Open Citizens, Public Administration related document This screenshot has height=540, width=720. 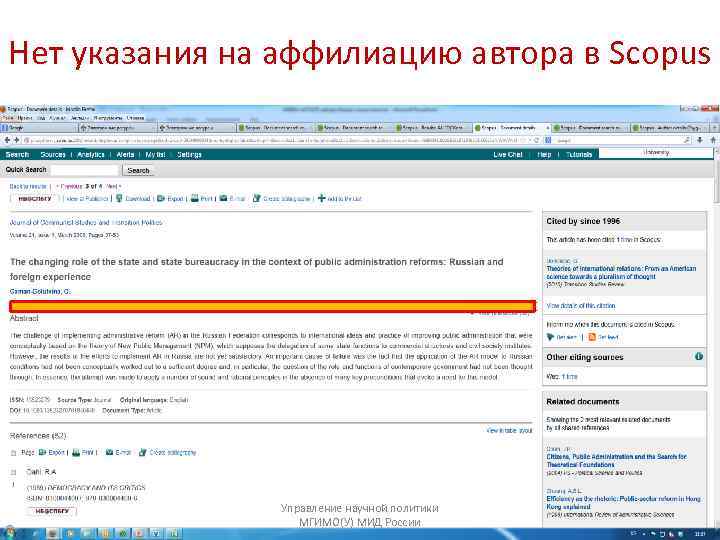616,461
